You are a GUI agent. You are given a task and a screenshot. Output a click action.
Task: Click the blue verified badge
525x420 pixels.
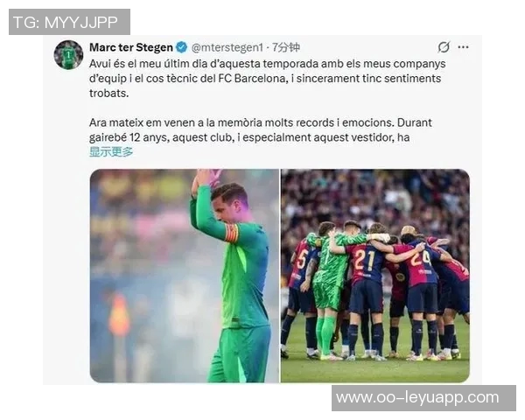coord(181,47)
